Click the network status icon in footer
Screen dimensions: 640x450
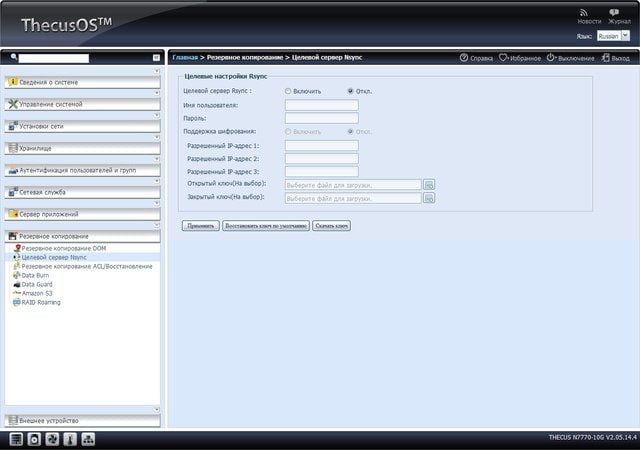(x=88, y=439)
